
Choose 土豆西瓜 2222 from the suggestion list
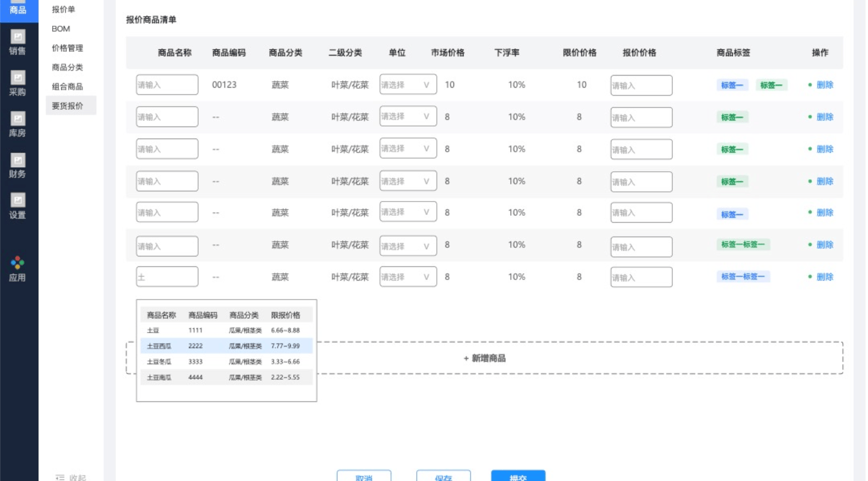point(227,346)
